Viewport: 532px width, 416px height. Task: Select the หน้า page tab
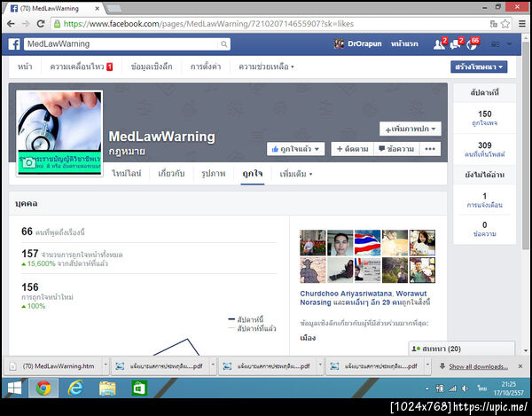(x=25, y=67)
